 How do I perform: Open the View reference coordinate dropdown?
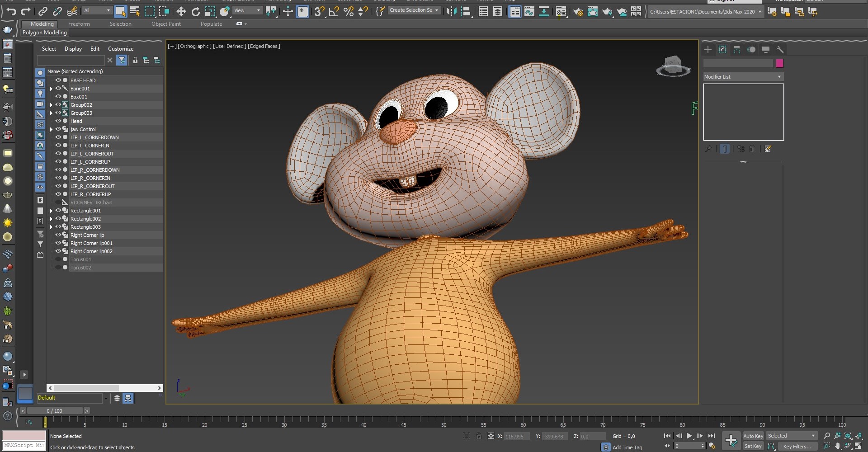(x=247, y=10)
